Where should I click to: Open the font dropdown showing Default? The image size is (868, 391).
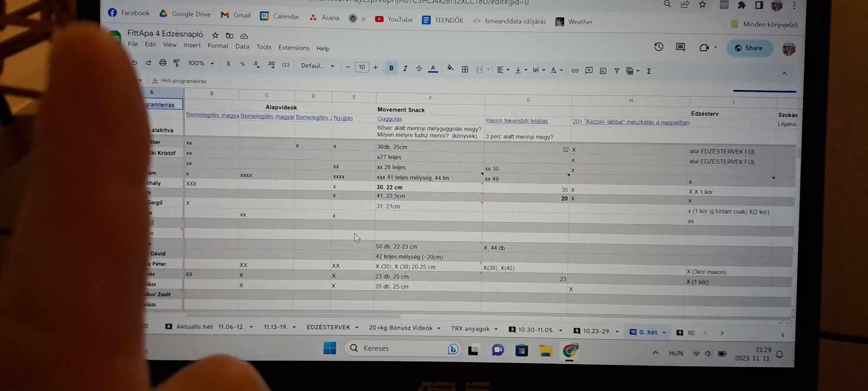(317, 66)
